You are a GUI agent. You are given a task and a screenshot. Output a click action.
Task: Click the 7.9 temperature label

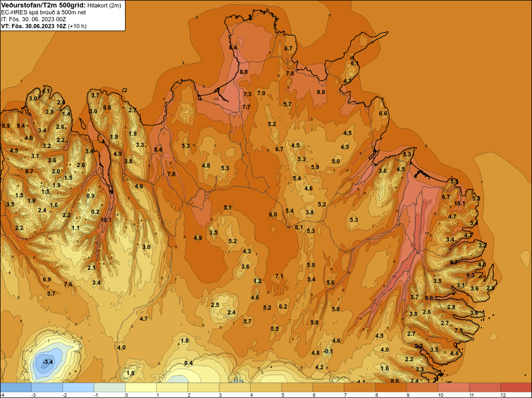[x=459, y=330]
